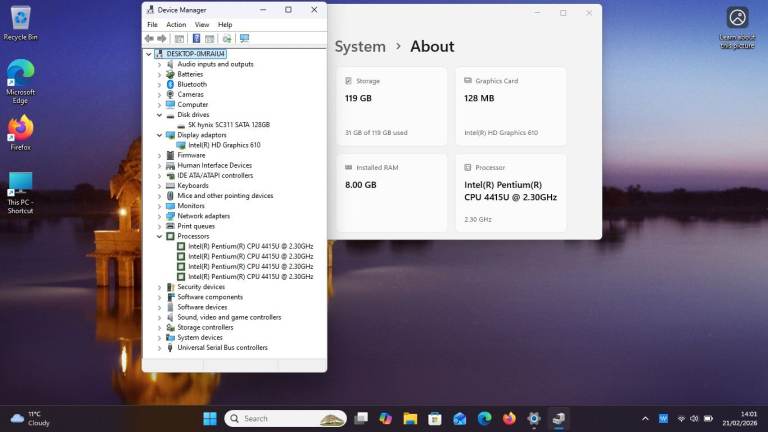768x432 pixels.
Task: Expand the Network adapters category
Action: pos(159,216)
